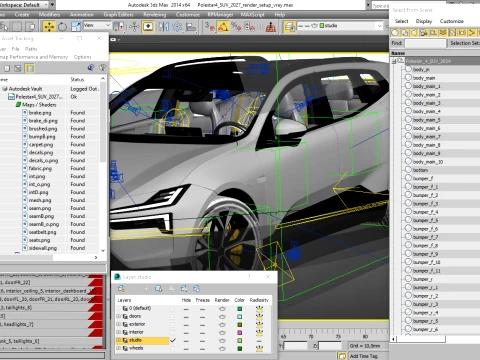Check the current-layer box for doors
The height and width of the screenshot is (360, 480).
[172, 316]
